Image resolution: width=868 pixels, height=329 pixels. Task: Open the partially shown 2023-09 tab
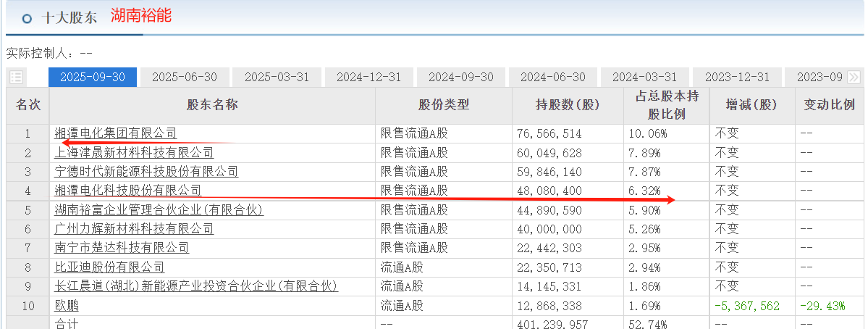tap(819, 77)
